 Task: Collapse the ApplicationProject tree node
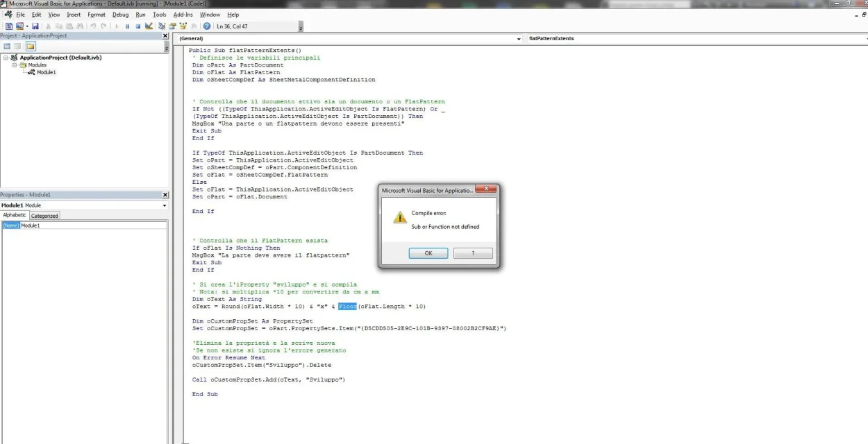coord(6,58)
